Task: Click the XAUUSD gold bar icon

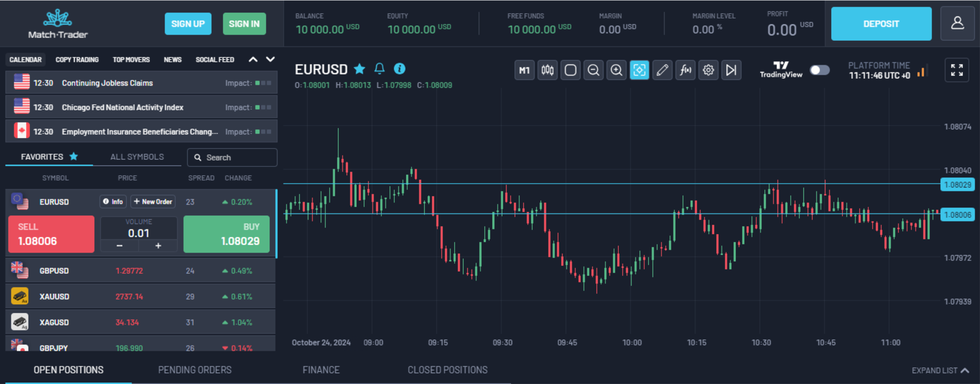Action: tap(20, 296)
